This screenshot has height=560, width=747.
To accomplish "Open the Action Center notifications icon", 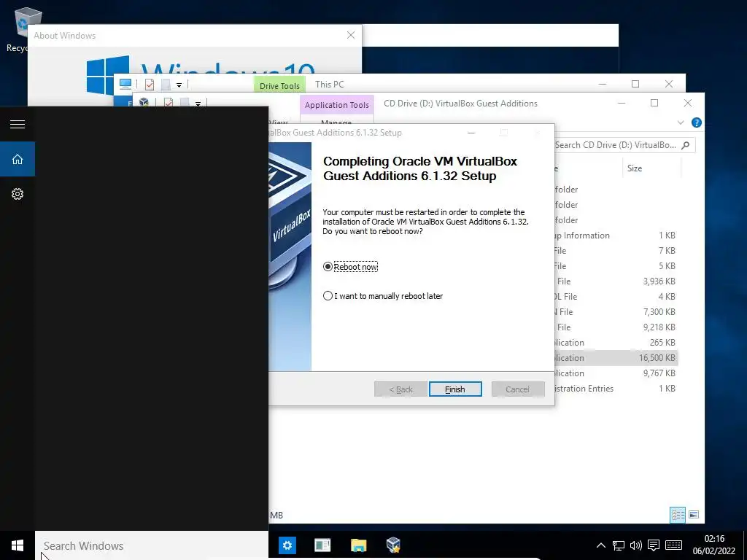I will coord(654,545).
